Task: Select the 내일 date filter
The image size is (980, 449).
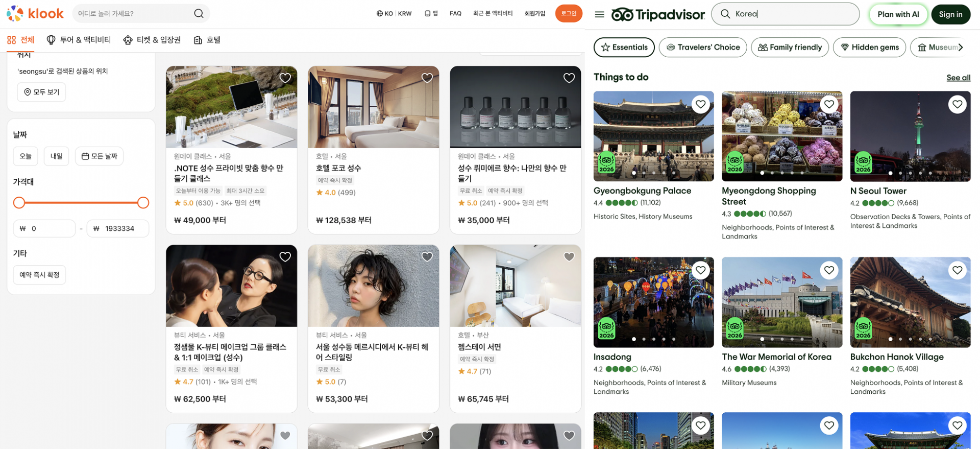Action: 57,156
